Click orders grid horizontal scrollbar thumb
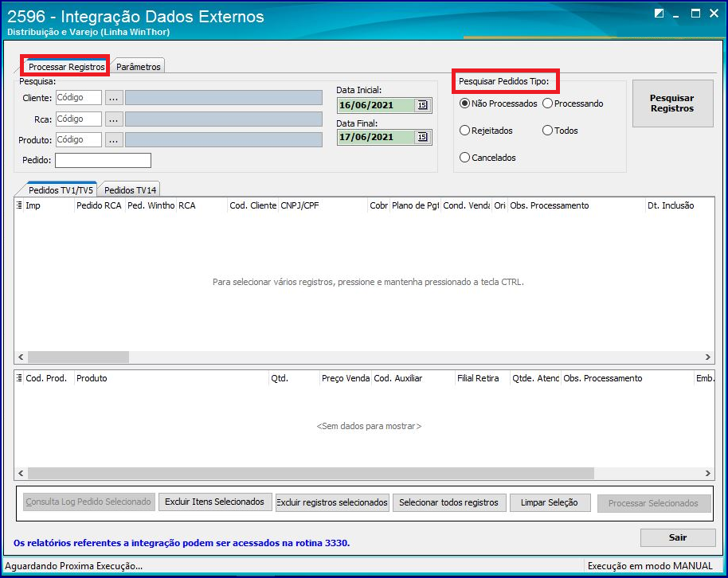Screen dimensions: 728x578 click(78, 357)
